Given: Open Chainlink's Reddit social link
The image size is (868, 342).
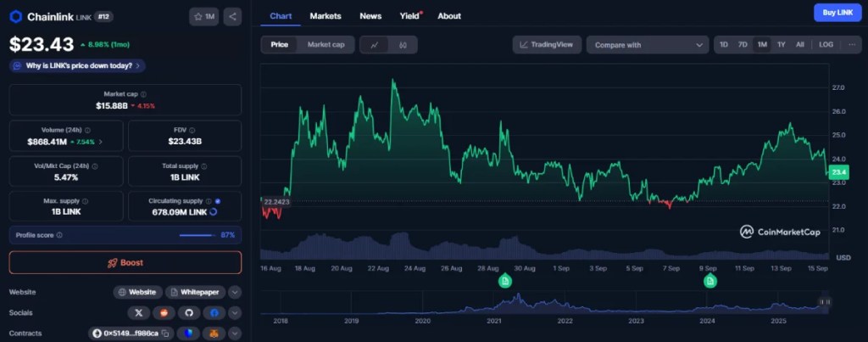Looking at the screenshot, I should coord(164,313).
